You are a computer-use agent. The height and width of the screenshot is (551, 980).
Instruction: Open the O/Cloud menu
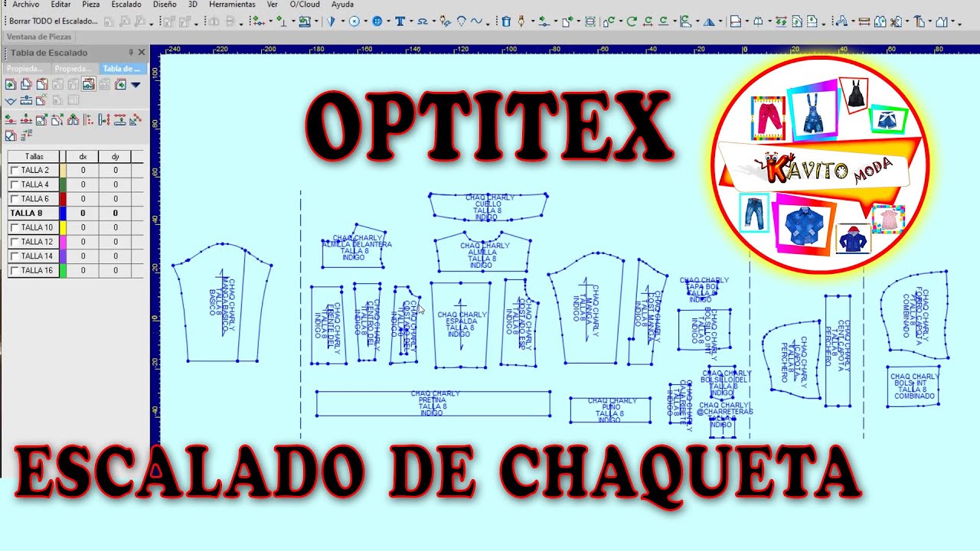coord(305,5)
